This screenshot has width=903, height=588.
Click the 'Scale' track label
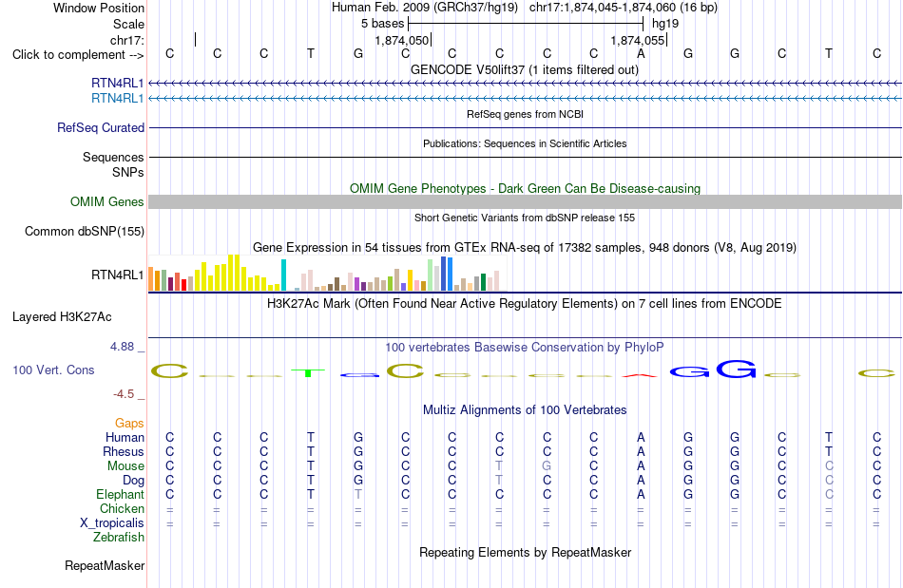click(x=128, y=24)
